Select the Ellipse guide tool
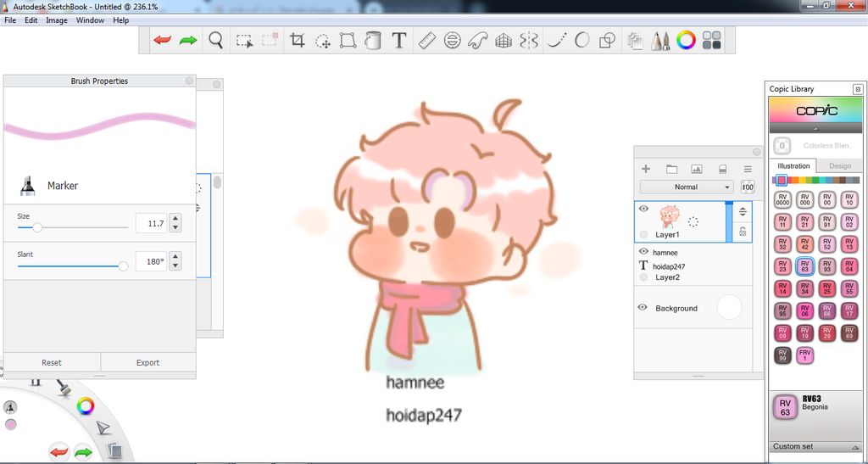The image size is (868, 464). [x=453, y=41]
